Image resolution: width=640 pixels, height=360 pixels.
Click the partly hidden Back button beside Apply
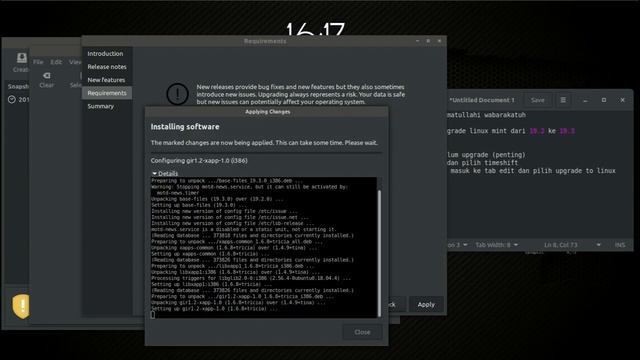click(x=396, y=304)
